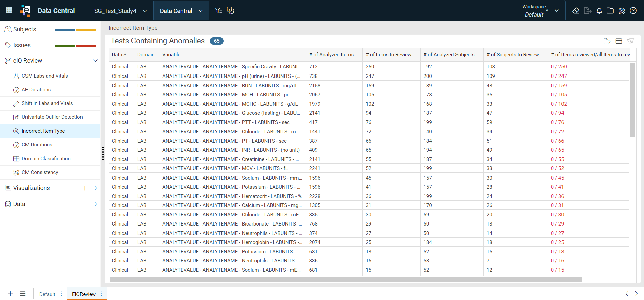Open Workspace Default dropdown
This screenshot has height=300, width=644.
click(540, 11)
